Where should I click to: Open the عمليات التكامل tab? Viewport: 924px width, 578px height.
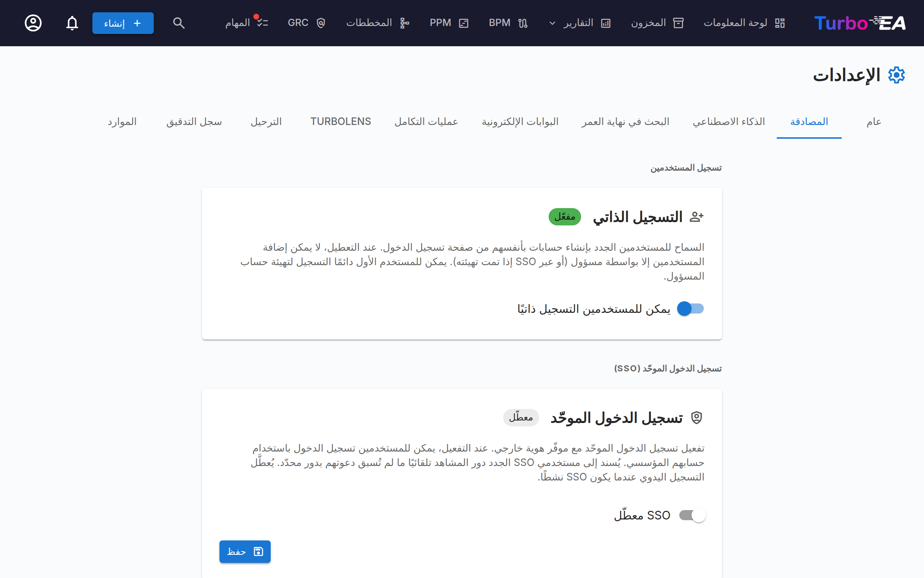pos(426,122)
